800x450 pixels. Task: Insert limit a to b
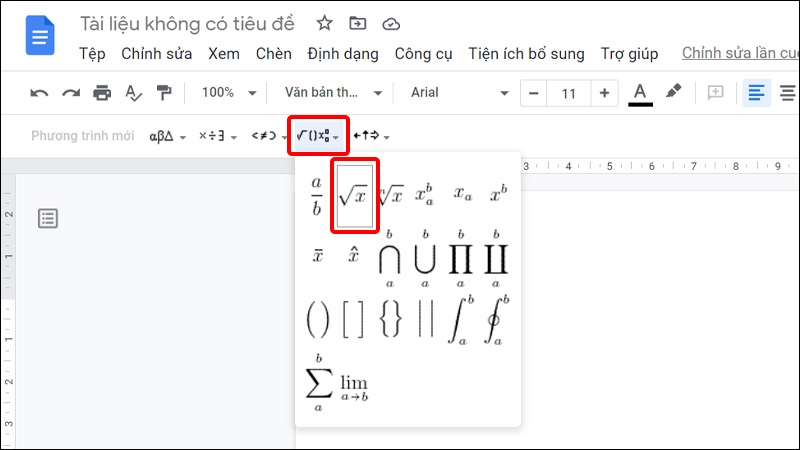coord(354,388)
